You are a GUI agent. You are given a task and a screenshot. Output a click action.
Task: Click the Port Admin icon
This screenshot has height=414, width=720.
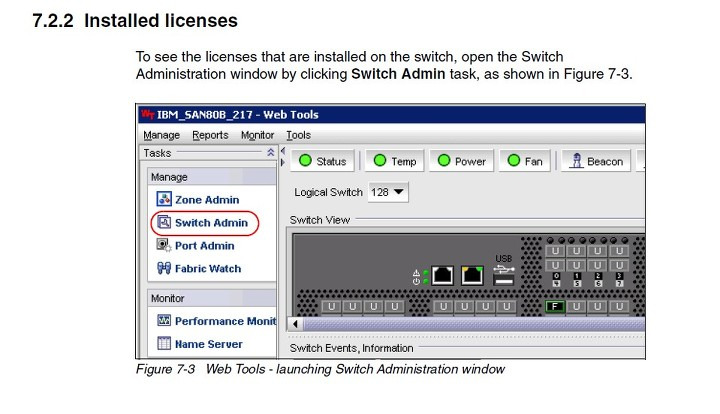coord(164,245)
